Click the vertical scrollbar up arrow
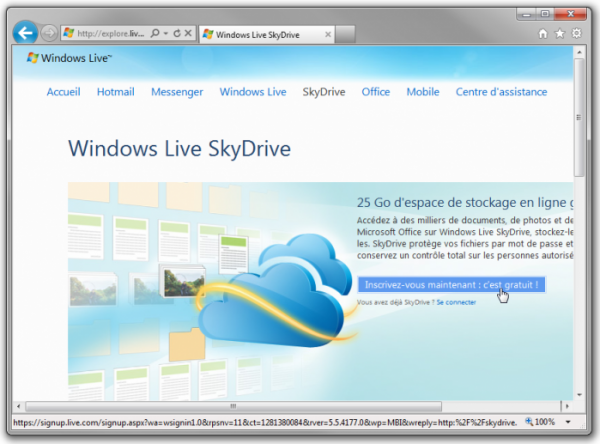Screen dimensions: 600x444 click(579, 52)
